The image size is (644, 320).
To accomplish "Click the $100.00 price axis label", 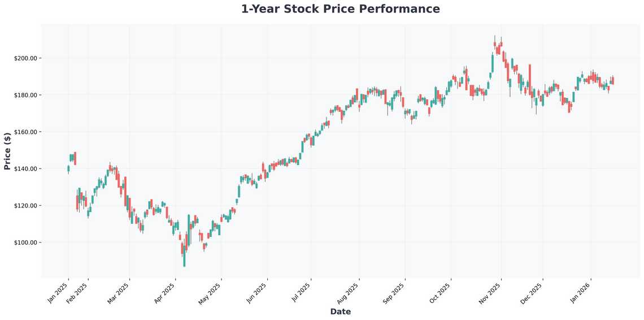I will tap(26, 243).
